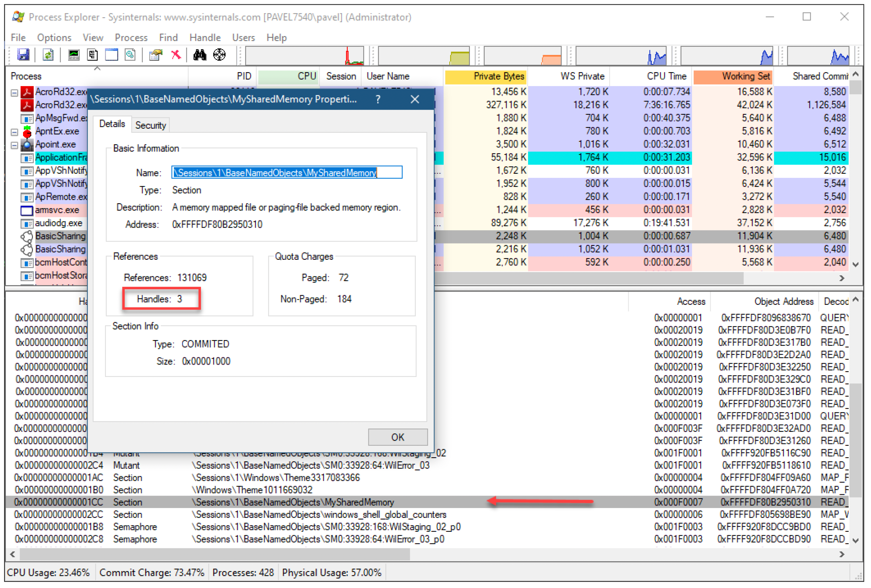Open the Properties toolbar icon

pyautogui.click(x=156, y=55)
